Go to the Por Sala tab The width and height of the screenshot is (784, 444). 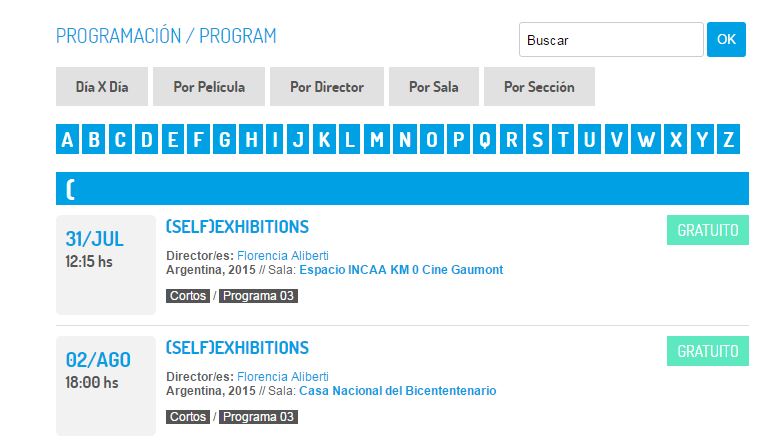(x=434, y=87)
